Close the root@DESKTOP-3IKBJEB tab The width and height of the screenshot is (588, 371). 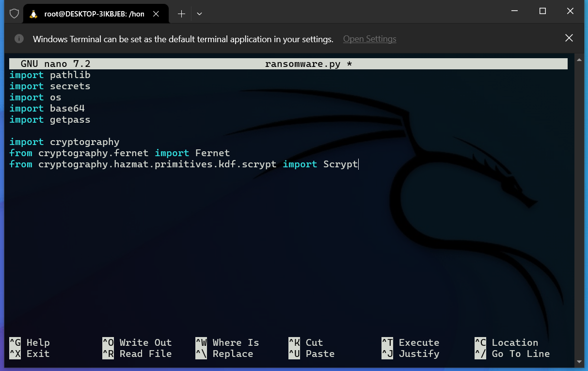(156, 14)
